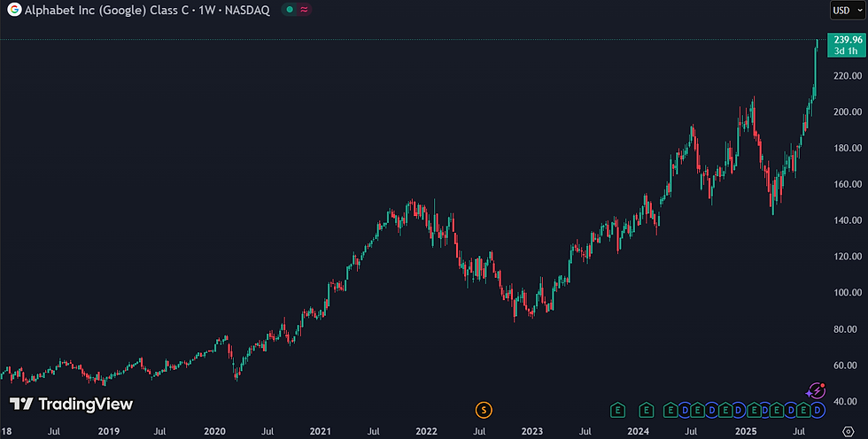Click the pink data-delay indicator icon
Viewport: 868px width, 439px height.
coord(304,10)
